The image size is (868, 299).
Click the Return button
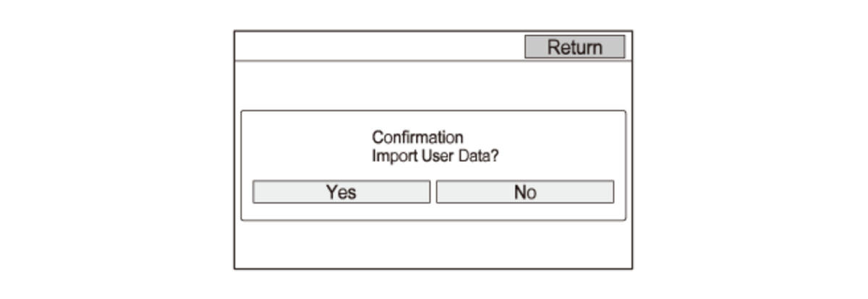pyautogui.click(x=574, y=47)
